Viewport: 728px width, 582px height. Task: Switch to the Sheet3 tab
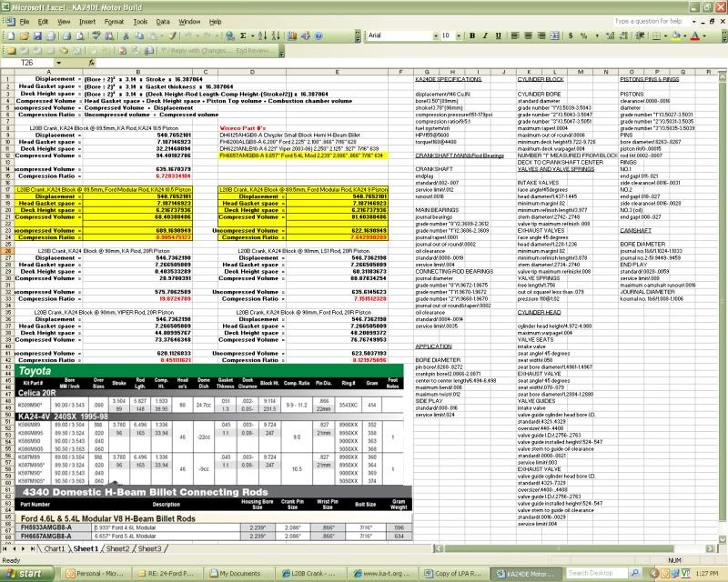point(149,548)
